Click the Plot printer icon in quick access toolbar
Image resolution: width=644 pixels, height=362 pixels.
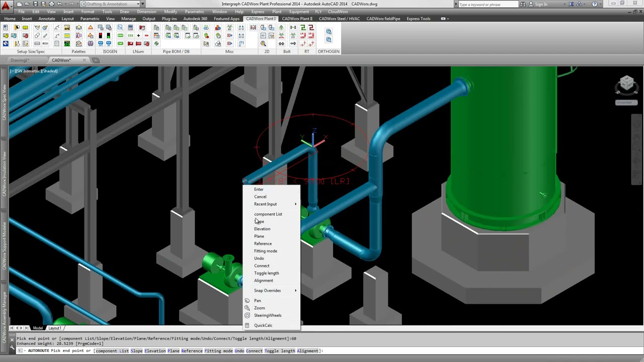pos(51,4)
